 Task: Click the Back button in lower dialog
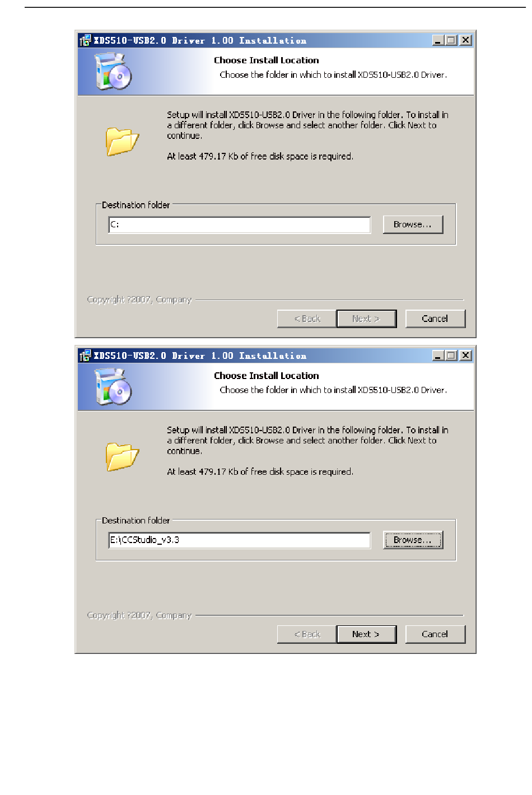coord(307,634)
